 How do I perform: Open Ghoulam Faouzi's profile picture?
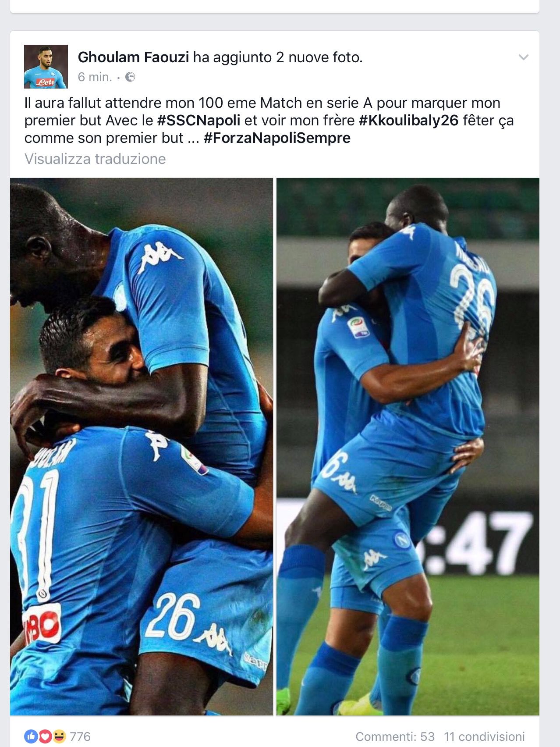[46, 67]
